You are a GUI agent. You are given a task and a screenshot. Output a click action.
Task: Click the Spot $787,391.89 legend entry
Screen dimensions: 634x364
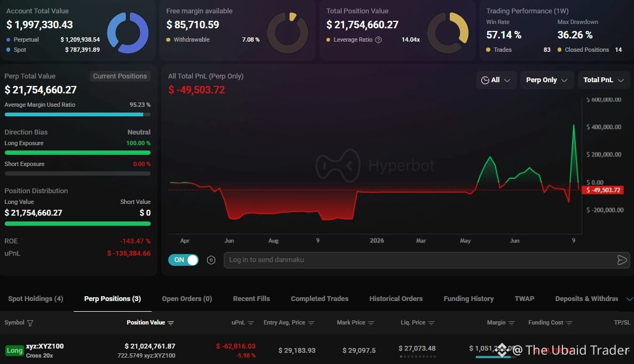[x=53, y=50]
